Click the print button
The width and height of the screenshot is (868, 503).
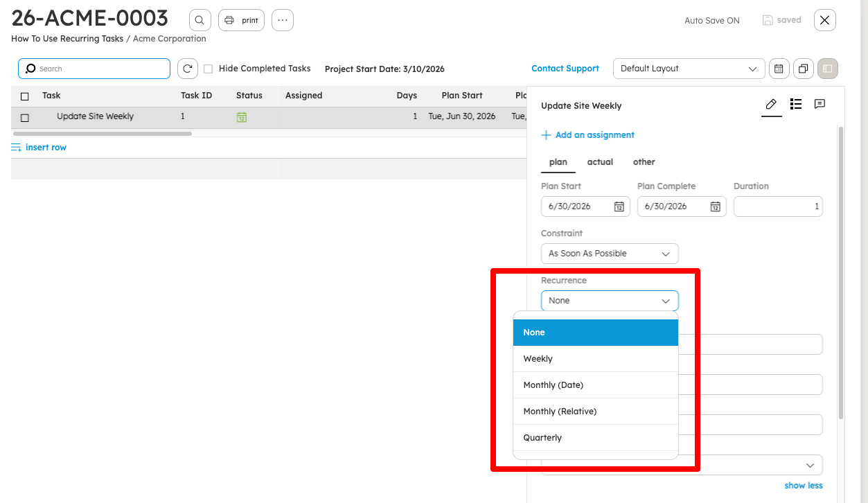tap(241, 20)
